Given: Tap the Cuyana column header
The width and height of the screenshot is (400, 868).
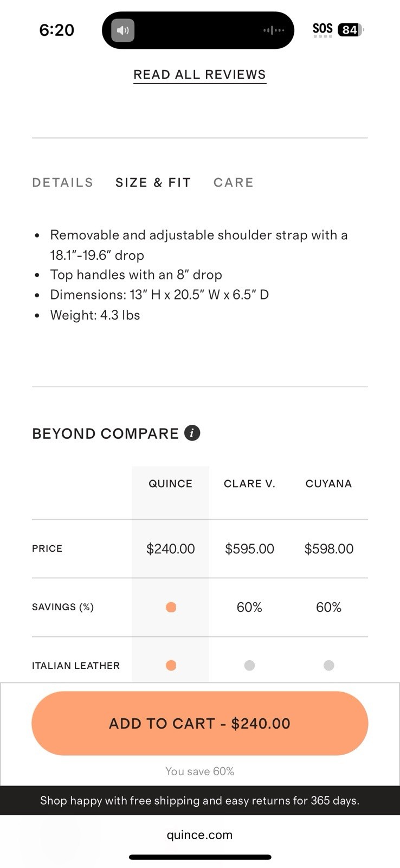Looking at the screenshot, I should pos(328,483).
